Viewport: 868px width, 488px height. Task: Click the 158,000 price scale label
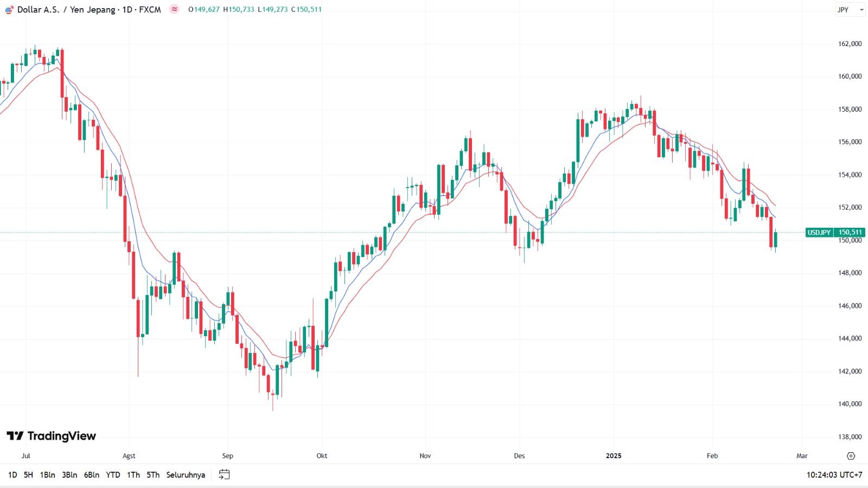coord(850,110)
